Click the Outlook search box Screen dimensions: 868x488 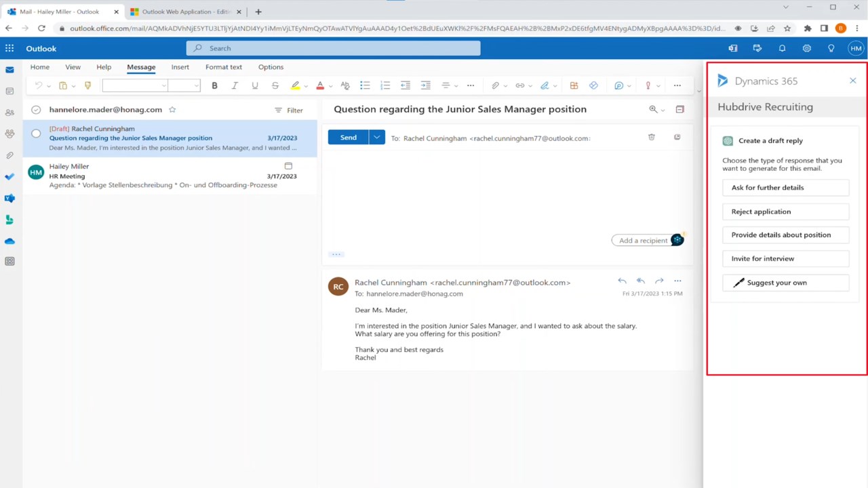(334, 48)
